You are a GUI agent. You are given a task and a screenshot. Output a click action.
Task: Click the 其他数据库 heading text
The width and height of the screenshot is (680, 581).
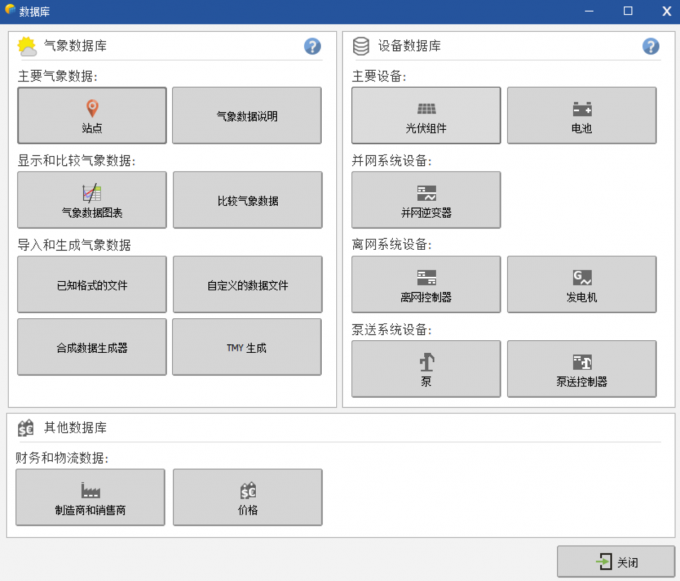75,428
